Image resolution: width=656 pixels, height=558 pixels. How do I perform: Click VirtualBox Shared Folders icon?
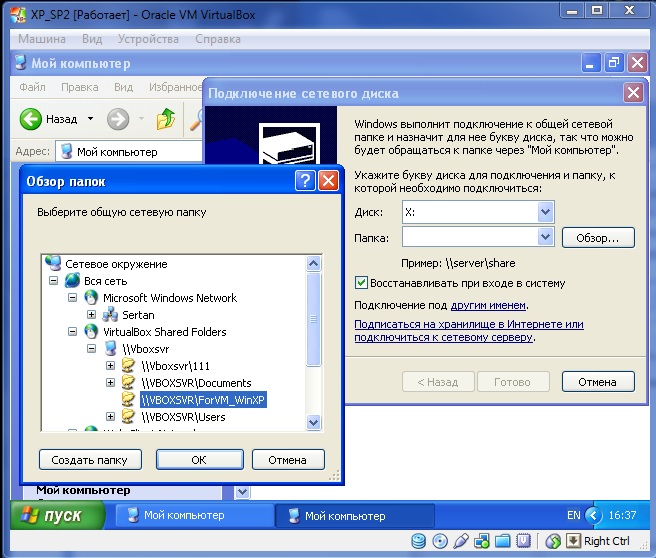[x=91, y=332]
